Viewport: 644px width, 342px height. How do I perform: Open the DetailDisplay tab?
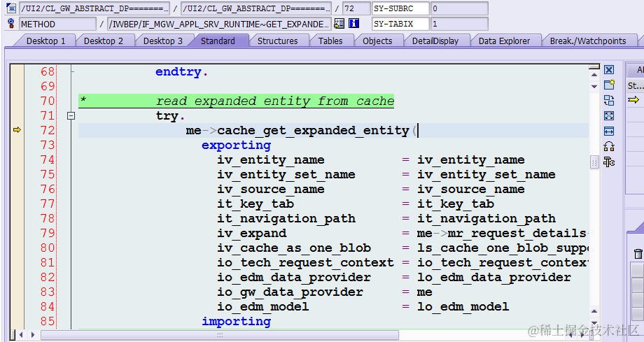(x=435, y=41)
